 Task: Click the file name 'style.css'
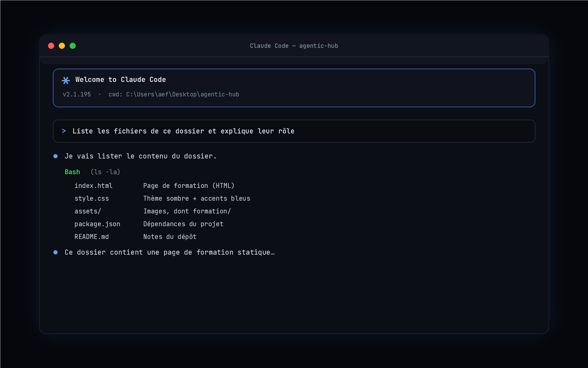pyautogui.click(x=92, y=198)
